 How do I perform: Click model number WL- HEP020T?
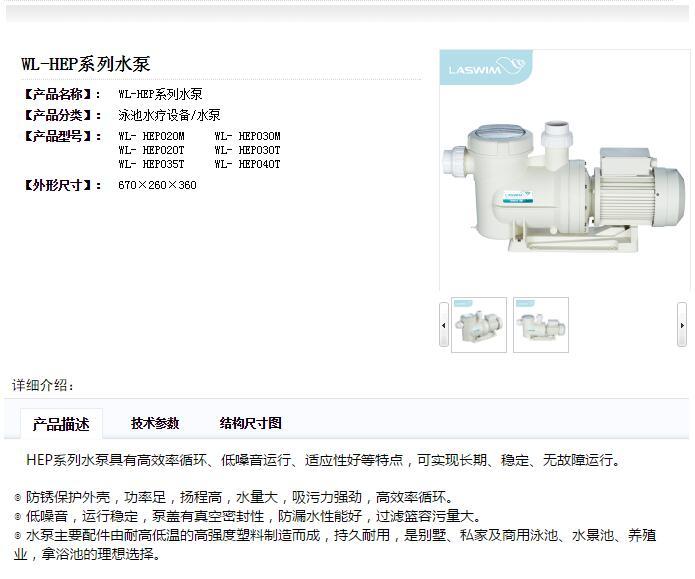[151, 150]
